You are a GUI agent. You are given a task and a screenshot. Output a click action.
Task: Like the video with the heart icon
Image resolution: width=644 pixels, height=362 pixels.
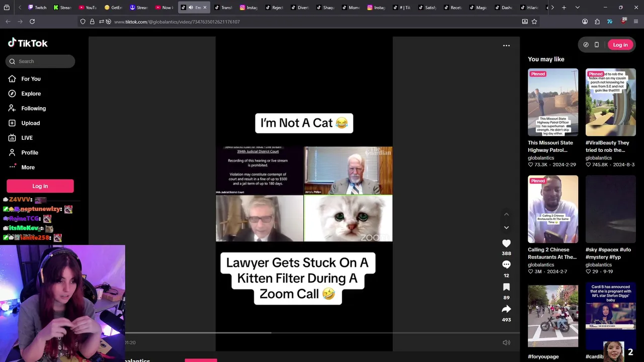[x=506, y=243]
